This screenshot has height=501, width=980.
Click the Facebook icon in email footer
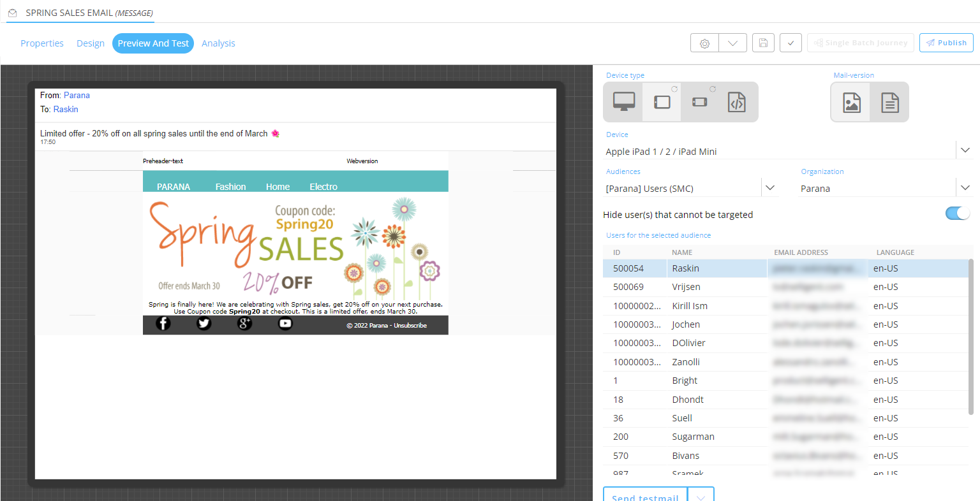click(x=163, y=324)
